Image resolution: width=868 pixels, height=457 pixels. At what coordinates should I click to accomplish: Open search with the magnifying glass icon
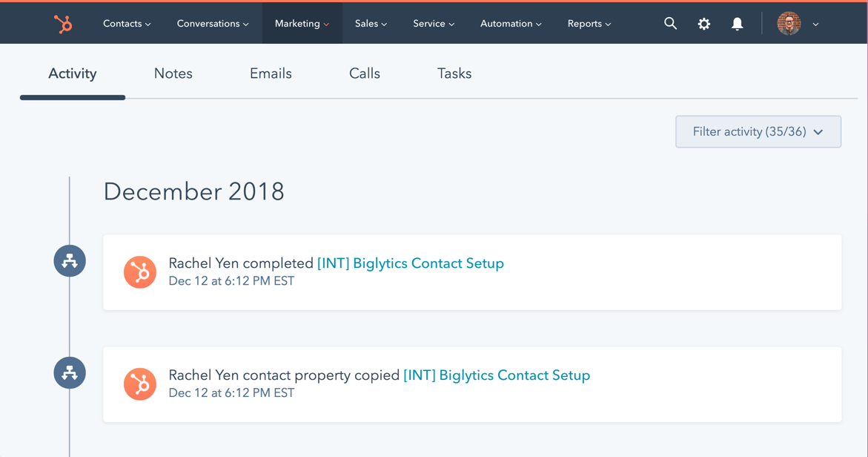670,24
